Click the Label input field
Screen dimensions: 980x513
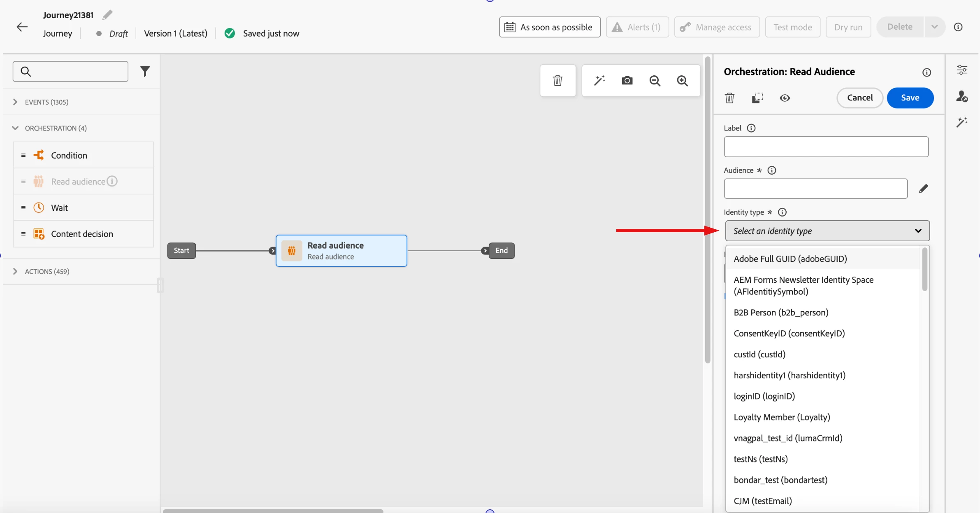click(826, 147)
